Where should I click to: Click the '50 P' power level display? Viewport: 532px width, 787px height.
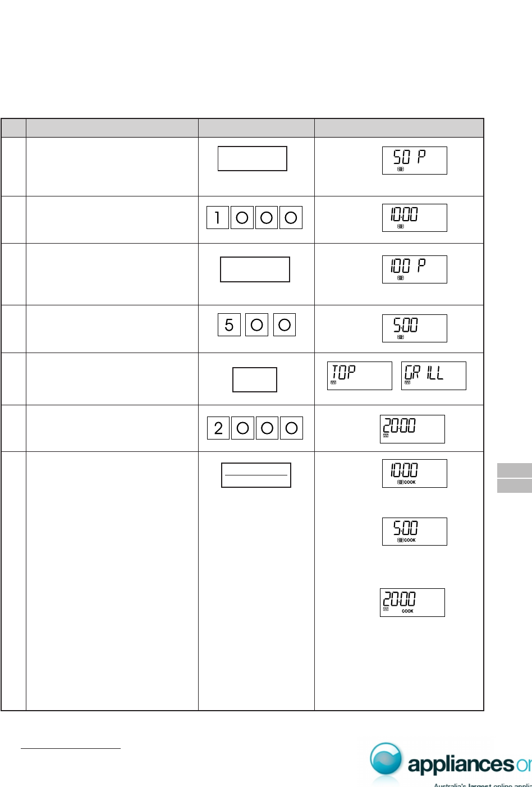pos(414,161)
